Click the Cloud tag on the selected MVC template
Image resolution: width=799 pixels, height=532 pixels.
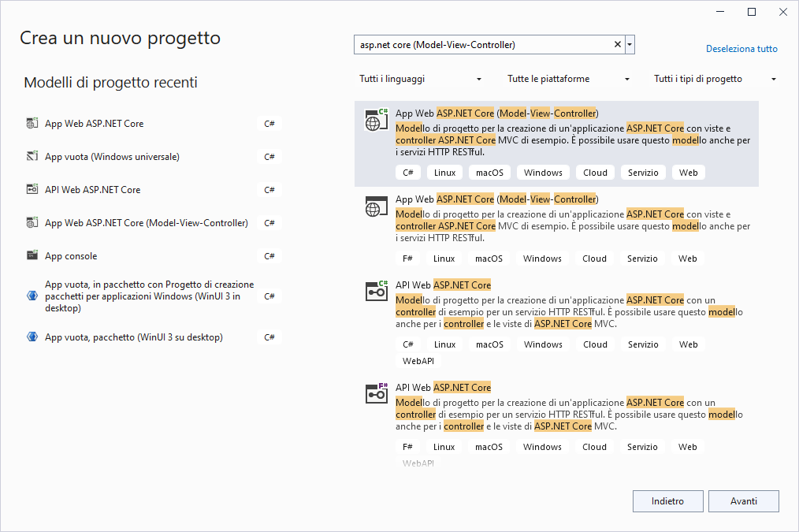click(595, 173)
